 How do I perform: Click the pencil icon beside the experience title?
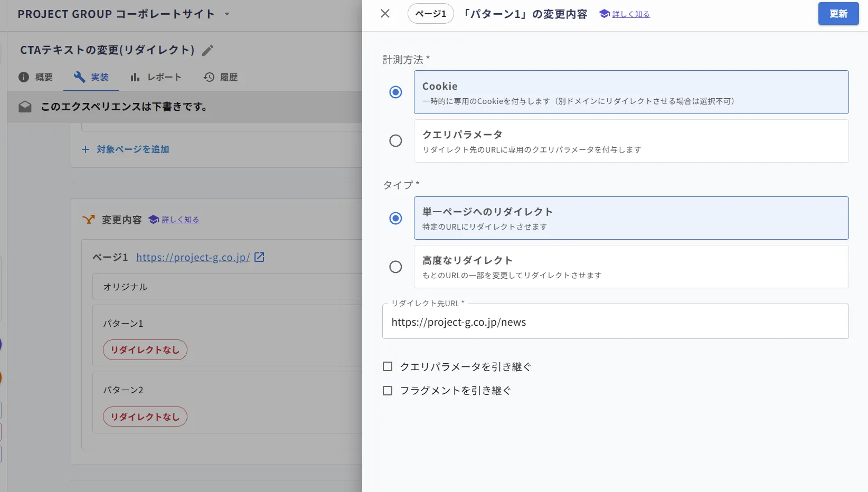208,50
